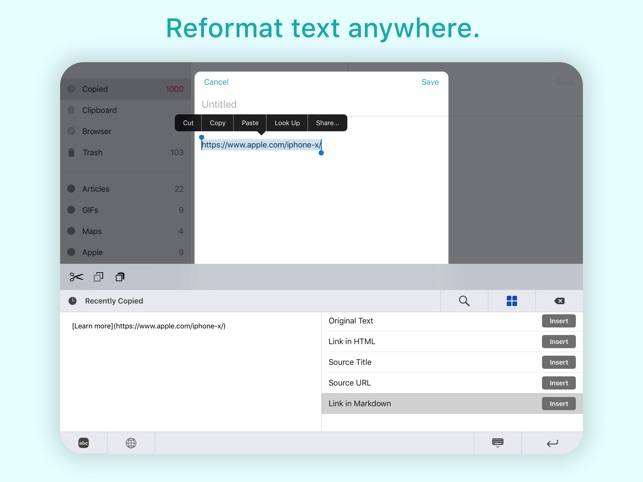Insert the Link in Markdown format
The image size is (643, 482).
[559, 403]
